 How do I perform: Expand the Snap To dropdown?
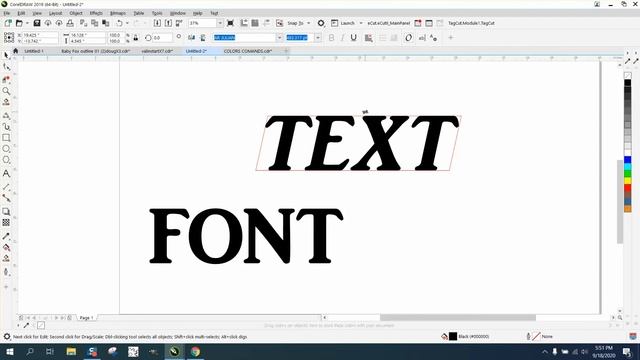tap(309, 23)
